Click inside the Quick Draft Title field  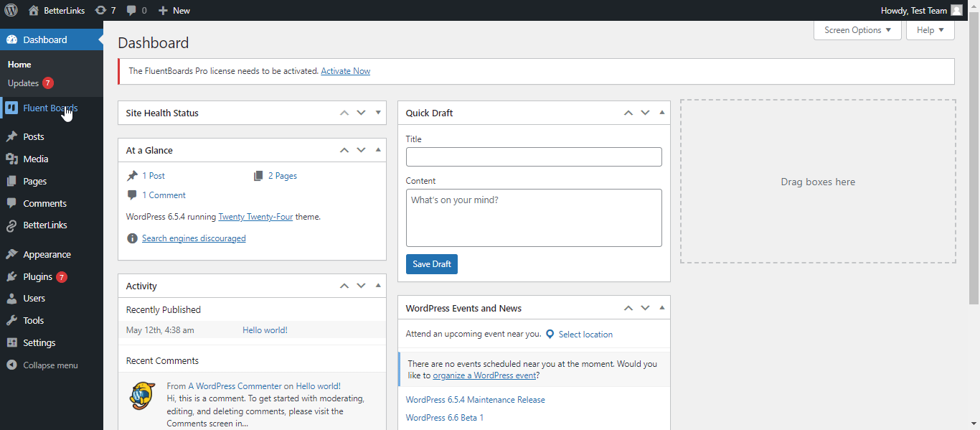pyautogui.click(x=534, y=156)
